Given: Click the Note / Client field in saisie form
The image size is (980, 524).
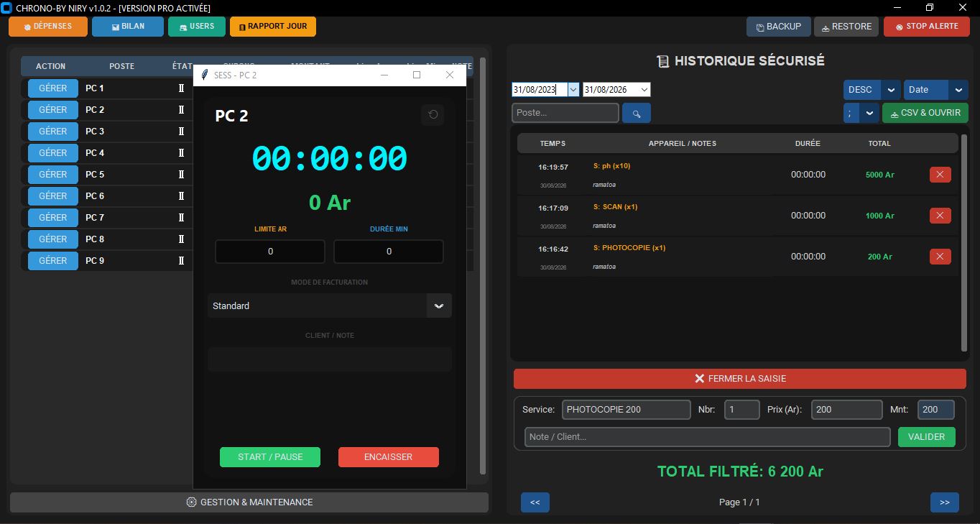Looking at the screenshot, I should [708, 437].
